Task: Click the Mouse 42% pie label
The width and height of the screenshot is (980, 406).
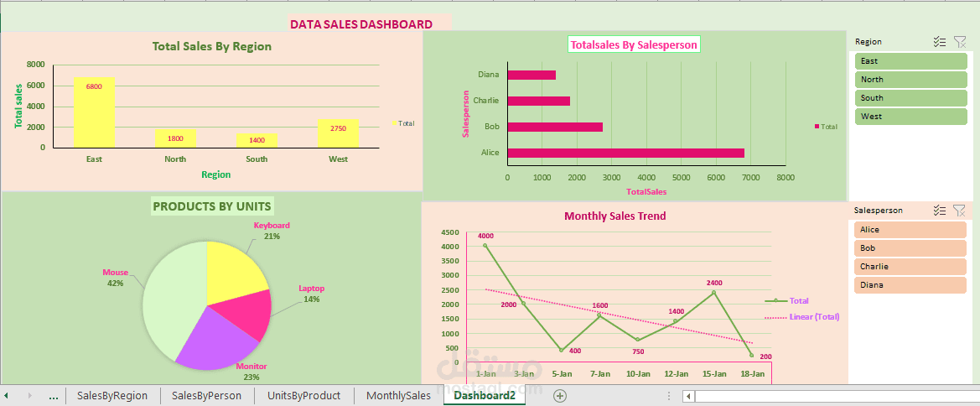Action: (x=116, y=278)
